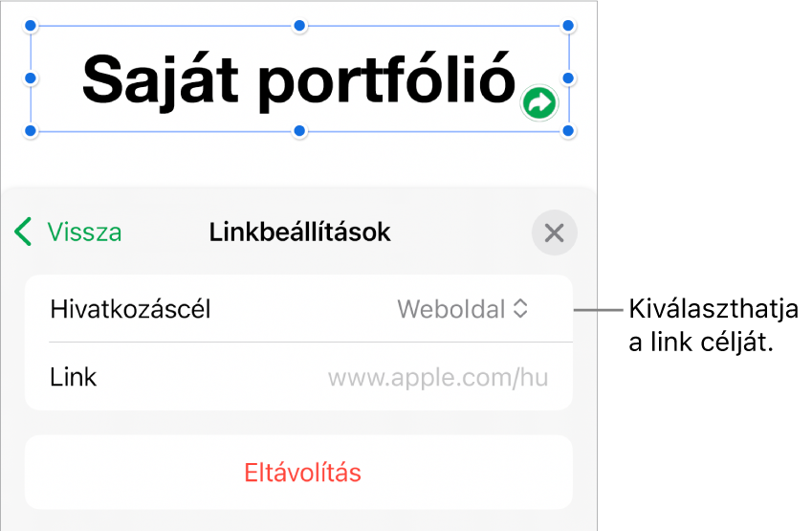Click the top-center selection handle
Image resolution: width=812 pixels, height=531 pixels.
coord(299,26)
